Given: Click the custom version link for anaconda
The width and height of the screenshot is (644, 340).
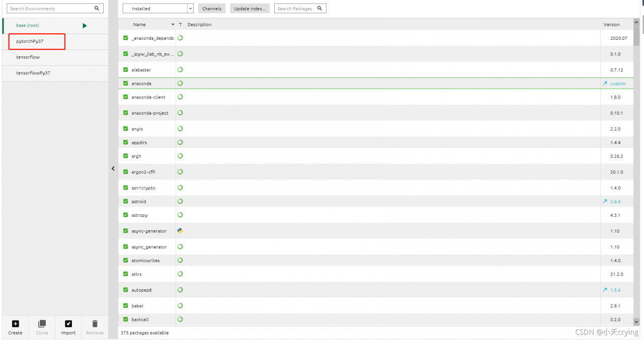Looking at the screenshot, I should (x=618, y=83).
